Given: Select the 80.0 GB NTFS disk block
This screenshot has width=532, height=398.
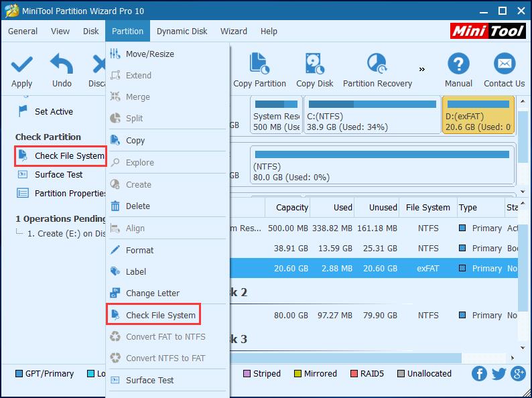Looking at the screenshot, I should (x=383, y=165).
